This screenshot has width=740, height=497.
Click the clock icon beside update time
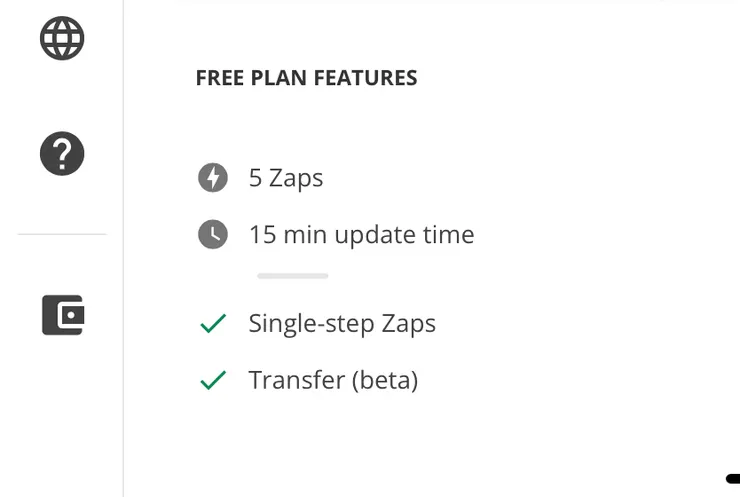click(212, 235)
